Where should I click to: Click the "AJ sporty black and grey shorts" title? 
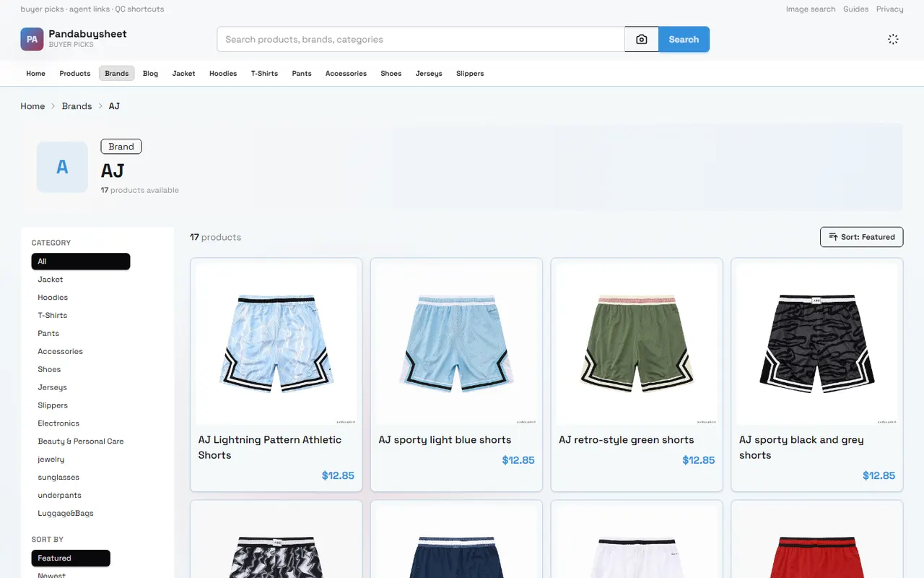[x=801, y=447]
